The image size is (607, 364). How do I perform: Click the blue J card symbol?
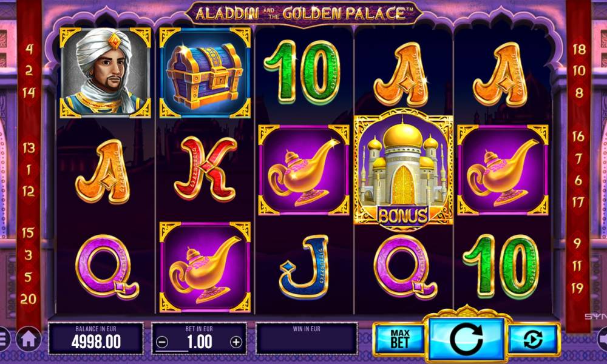click(305, 267)
